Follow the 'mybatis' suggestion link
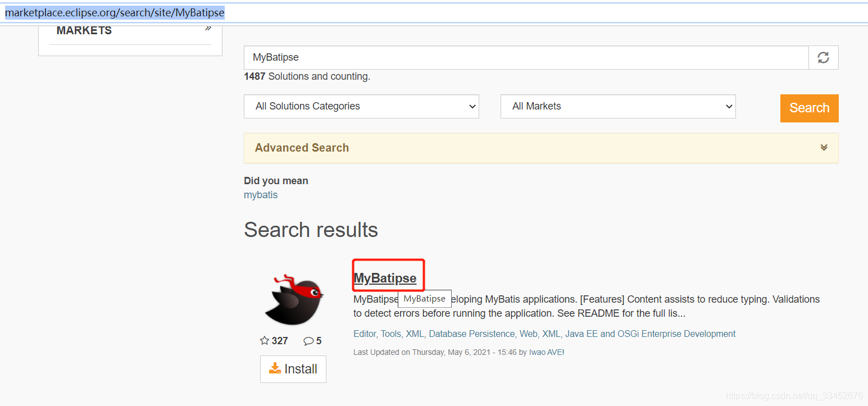The image size is (868, 406). (261, 195)
